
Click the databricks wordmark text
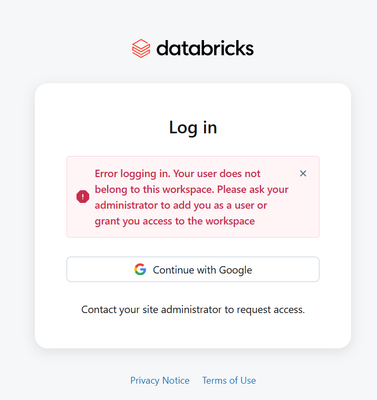tap(205, 48)
